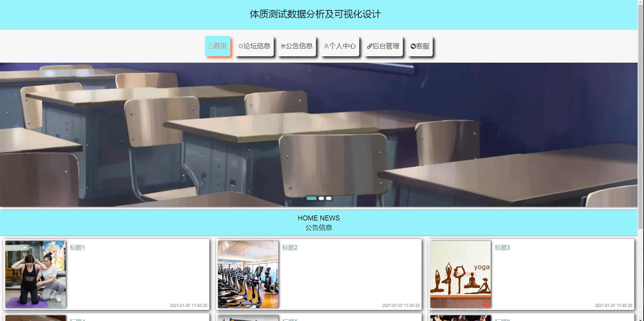Screen dimensions: 644x321
Task: Open the 论坛信息 navigation item
Action: coord(254,46)
